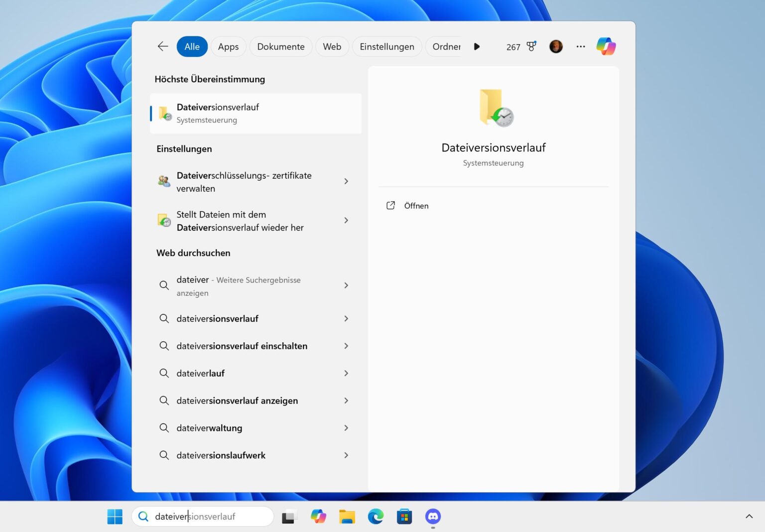
Task: Expand dateiversionsverlauf einschalten suggestion arrow
Action: (346, 346)
